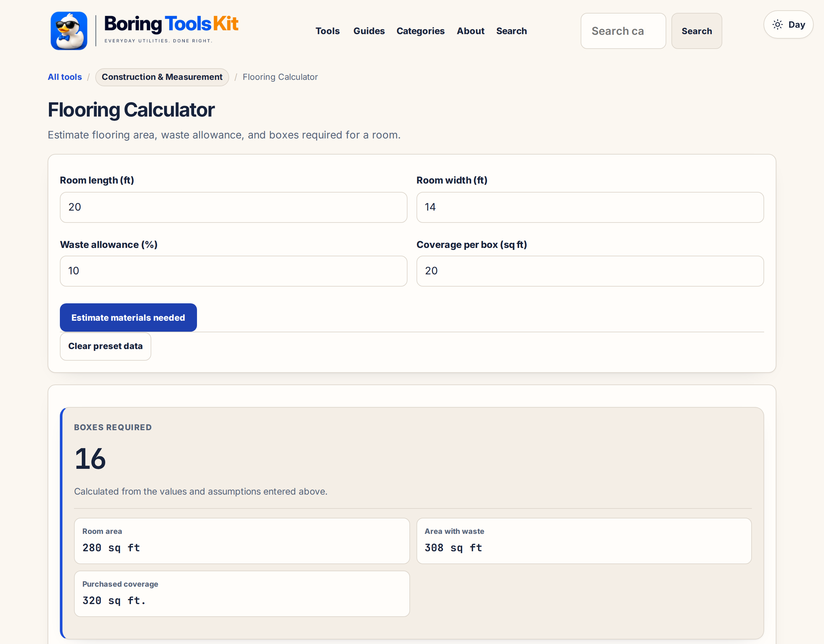Viewport: 824px width, 644px height.
Task: Click the Flooring Calculator breadcrumb text
Action: 280,77
